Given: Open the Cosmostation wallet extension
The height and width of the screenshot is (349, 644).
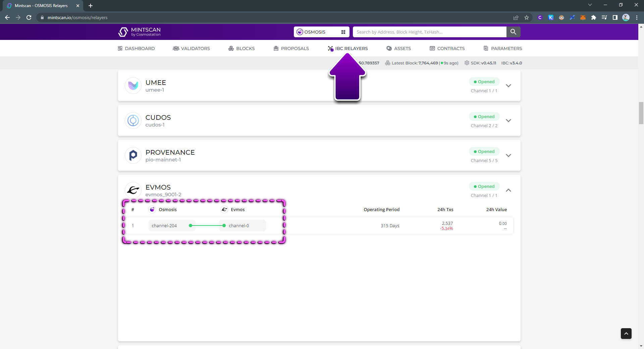Looking at the screenshot, I should (540, 17).
